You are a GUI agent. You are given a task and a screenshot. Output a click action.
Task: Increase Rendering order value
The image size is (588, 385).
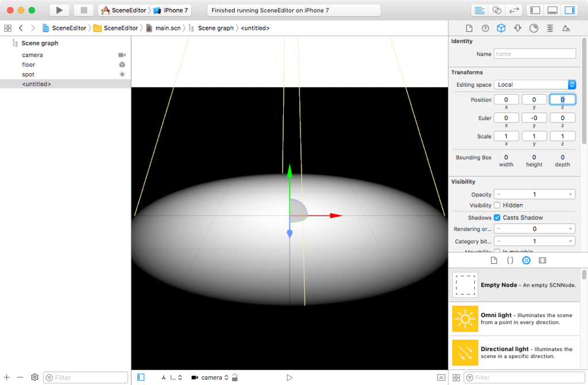[x=570, y=229]
